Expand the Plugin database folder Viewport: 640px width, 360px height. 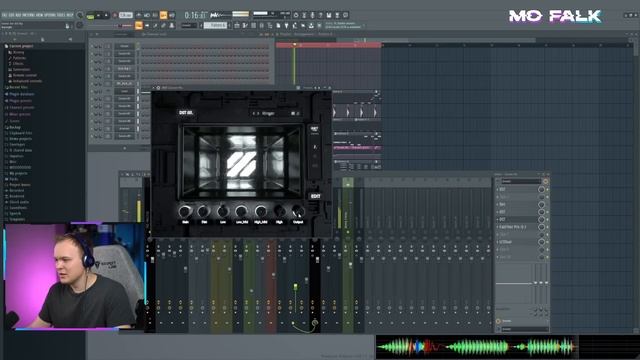click(21, 94)
